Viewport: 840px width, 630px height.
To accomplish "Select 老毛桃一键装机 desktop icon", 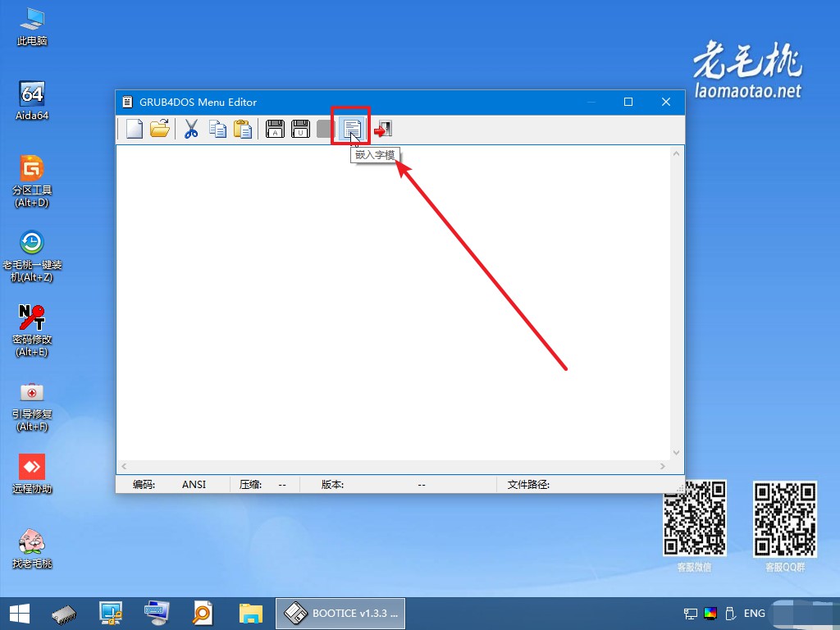I will click(32, 256).
